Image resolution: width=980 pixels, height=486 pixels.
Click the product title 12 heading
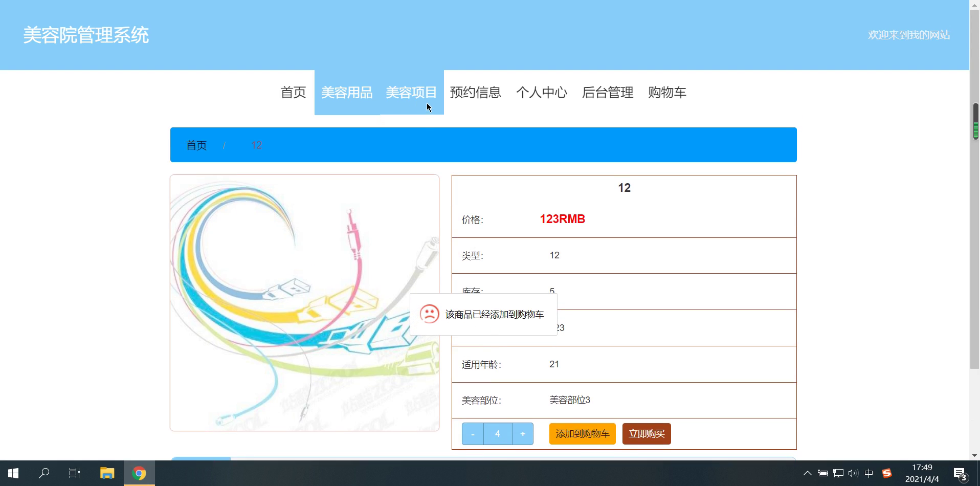pos(624,188)
